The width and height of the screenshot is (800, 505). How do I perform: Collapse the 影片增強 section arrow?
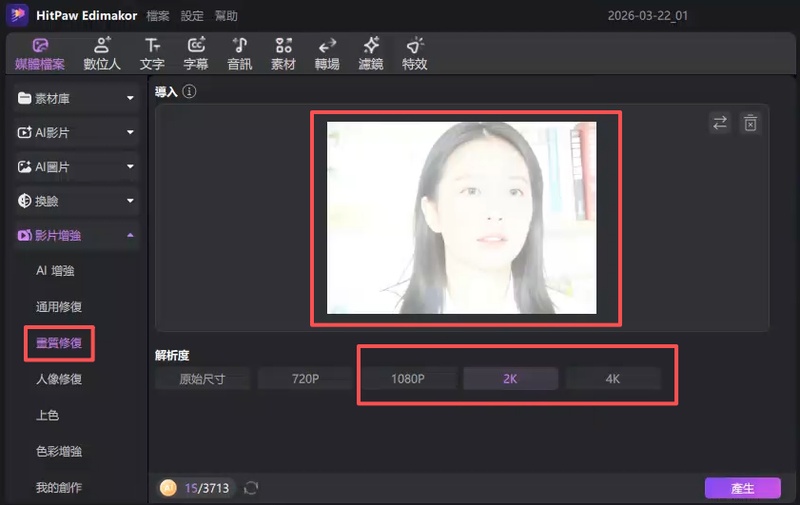pyautogui.click(x=130, y=235)
